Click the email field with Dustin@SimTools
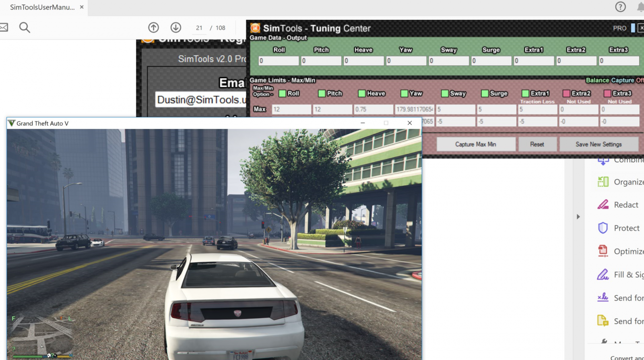The width and height of the screenshot is (644, 360). tap(201, 99)
